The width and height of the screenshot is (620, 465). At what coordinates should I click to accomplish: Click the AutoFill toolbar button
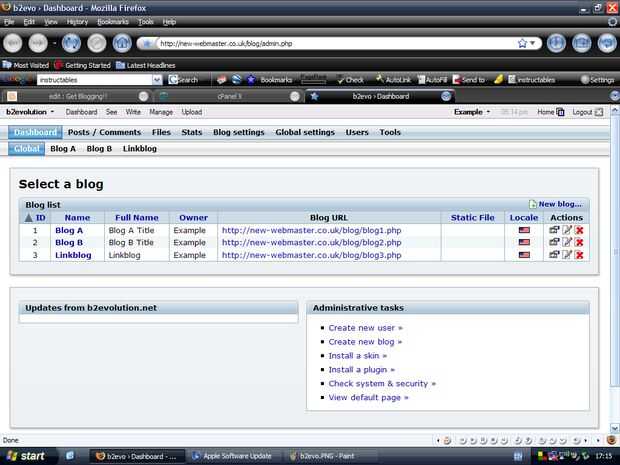coord(432,80)
